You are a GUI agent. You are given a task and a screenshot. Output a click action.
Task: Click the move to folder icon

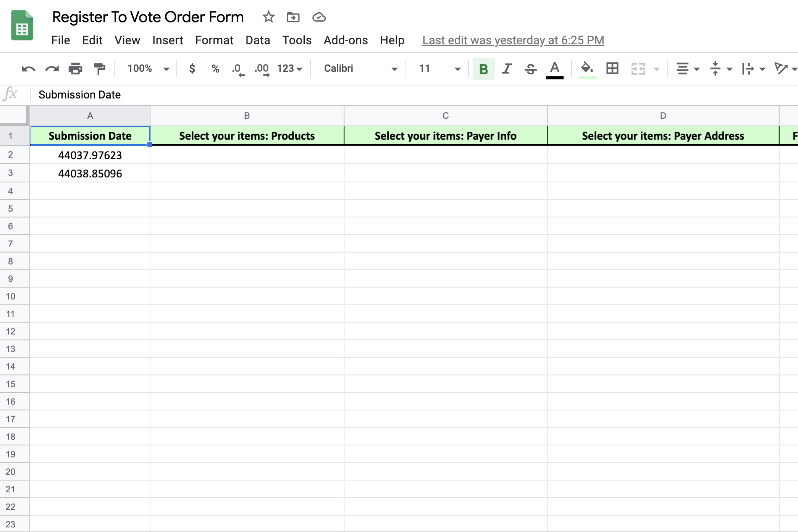click(x=293, y=17)
